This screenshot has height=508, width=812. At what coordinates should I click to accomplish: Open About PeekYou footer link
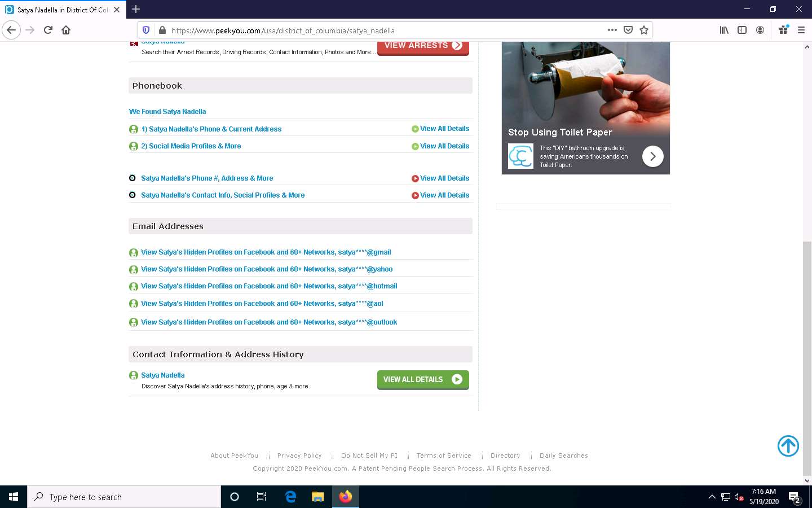(x=234, y=456)
